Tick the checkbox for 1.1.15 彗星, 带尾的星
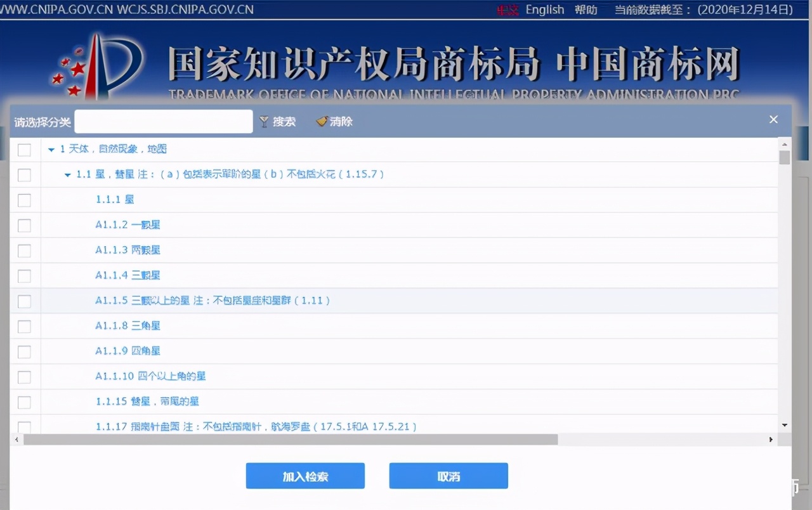812x510 pixels. coord(24,402)
